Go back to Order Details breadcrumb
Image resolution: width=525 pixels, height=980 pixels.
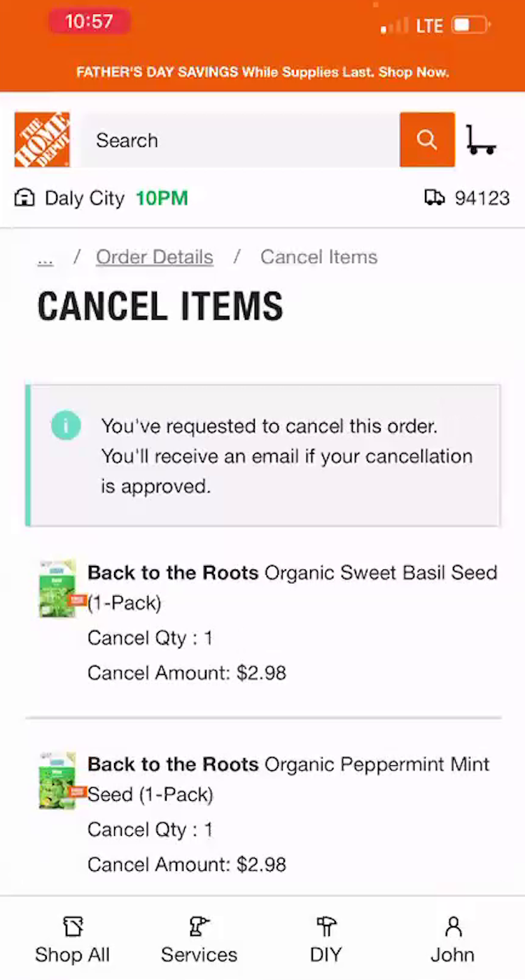click(154, 257)
